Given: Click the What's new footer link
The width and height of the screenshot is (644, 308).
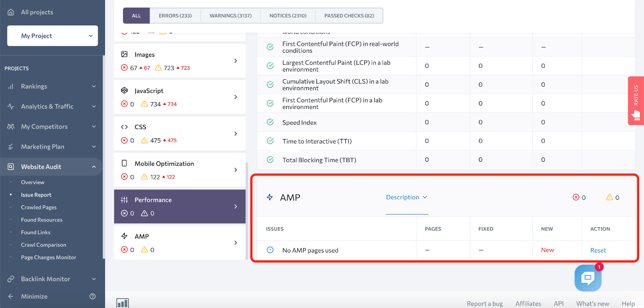Looking at the screenshot, I should [592, 304].
